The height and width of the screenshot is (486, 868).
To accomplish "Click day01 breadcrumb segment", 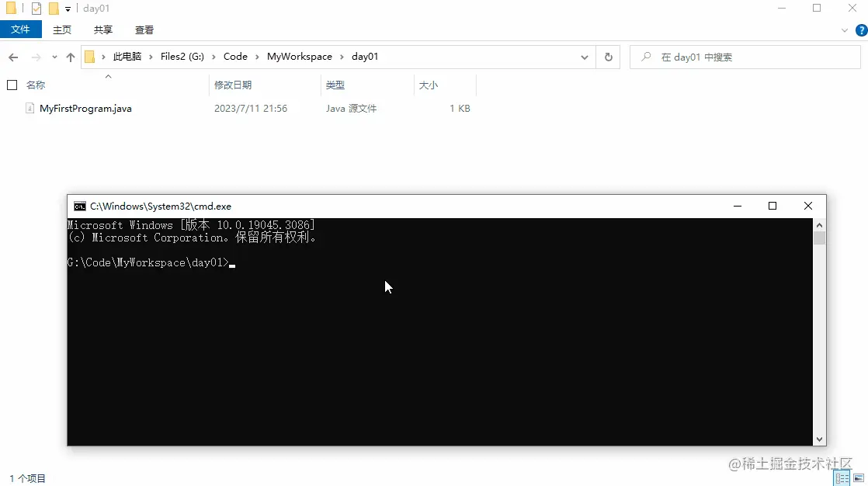I will tap(365, 57).
